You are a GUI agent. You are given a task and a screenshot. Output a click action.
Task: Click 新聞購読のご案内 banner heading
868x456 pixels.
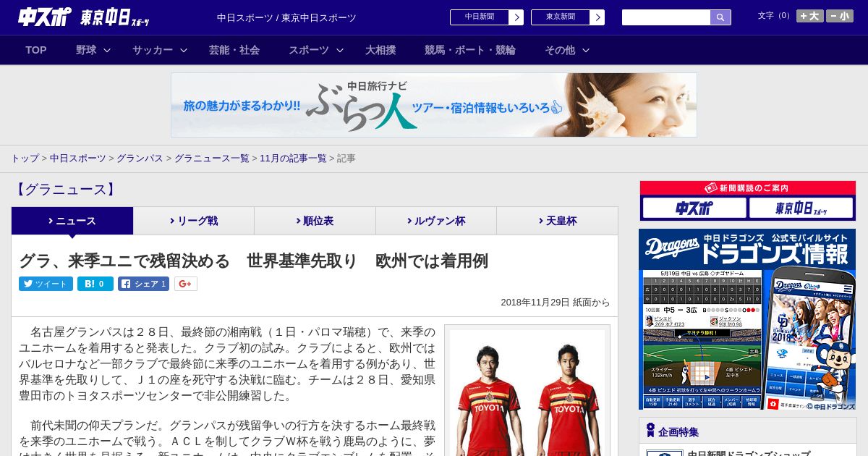pos(747,187)
